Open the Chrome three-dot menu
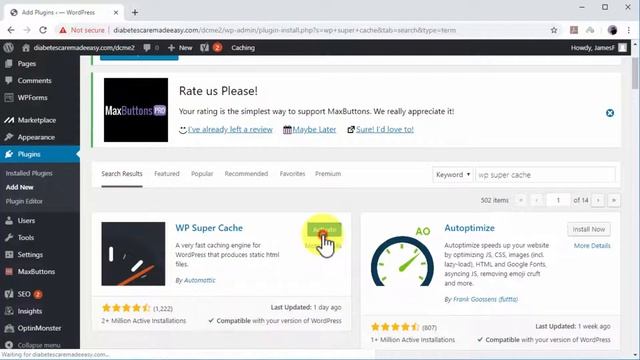Image resolution: width=640 pixels, height=360 pixels. coord(629,30)
